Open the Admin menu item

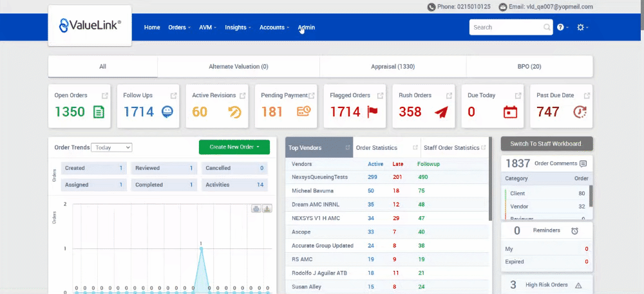pyautogui.click(x=307, y=28)
